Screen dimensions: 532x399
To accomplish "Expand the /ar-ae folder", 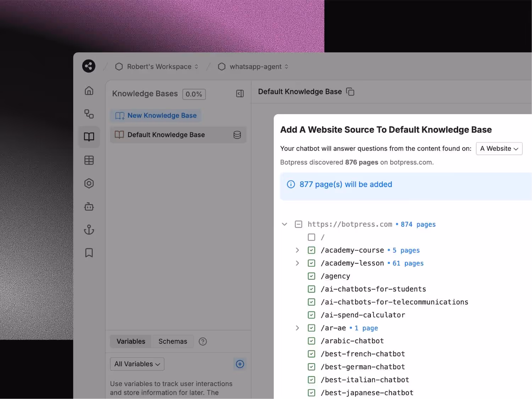I will (x=297, y=328).
